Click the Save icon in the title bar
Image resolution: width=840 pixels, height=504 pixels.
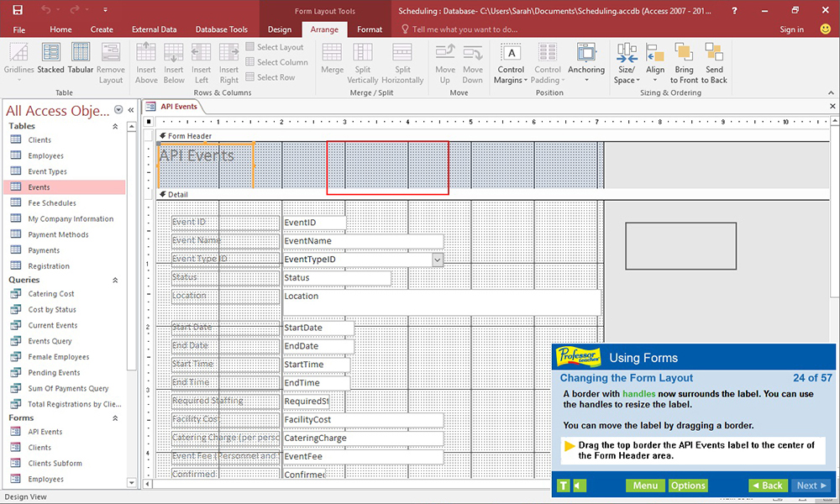(x=18, y=9)
